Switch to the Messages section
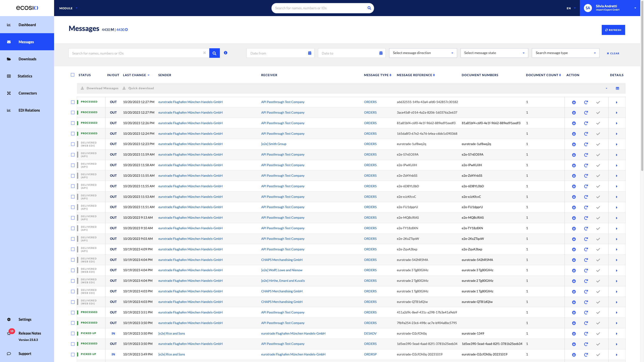Viewport: 644px width, 362px height. (x=26, y=42)
